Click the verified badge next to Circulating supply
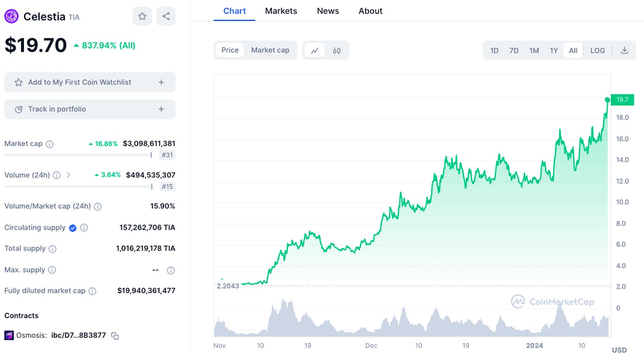 (x=73, y=228)
